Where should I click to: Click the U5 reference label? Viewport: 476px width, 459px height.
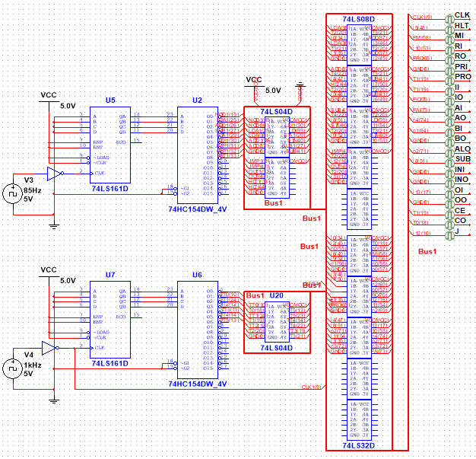click(x=110, y=100)
